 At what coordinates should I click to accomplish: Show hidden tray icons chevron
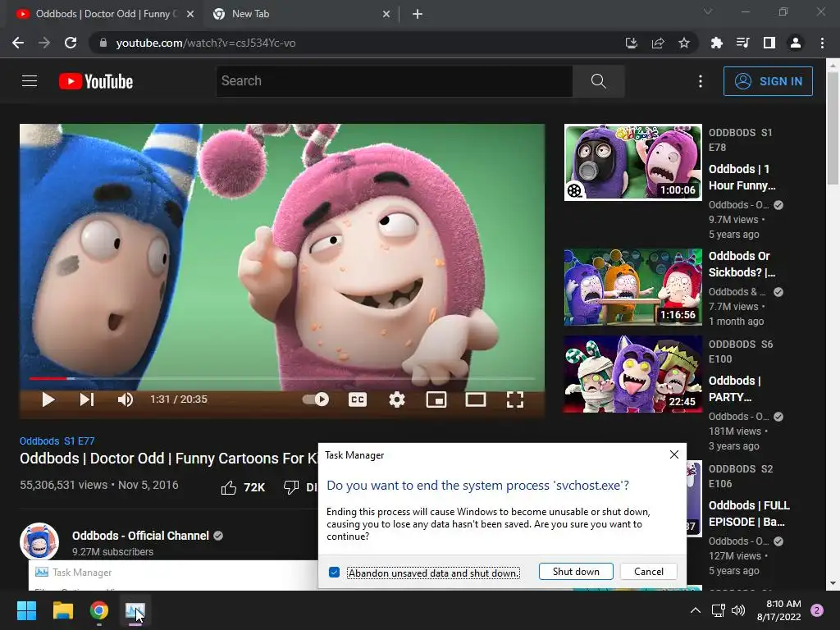[696, 610]
